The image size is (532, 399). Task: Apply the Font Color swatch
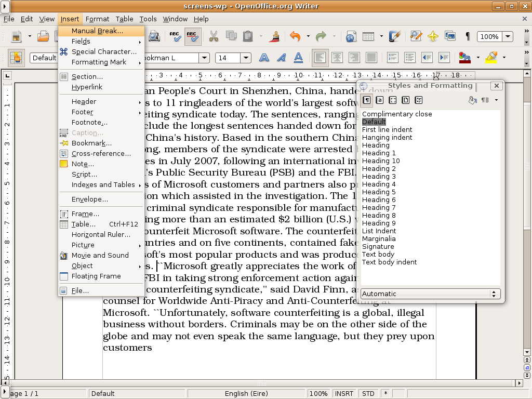click(465, 58)
